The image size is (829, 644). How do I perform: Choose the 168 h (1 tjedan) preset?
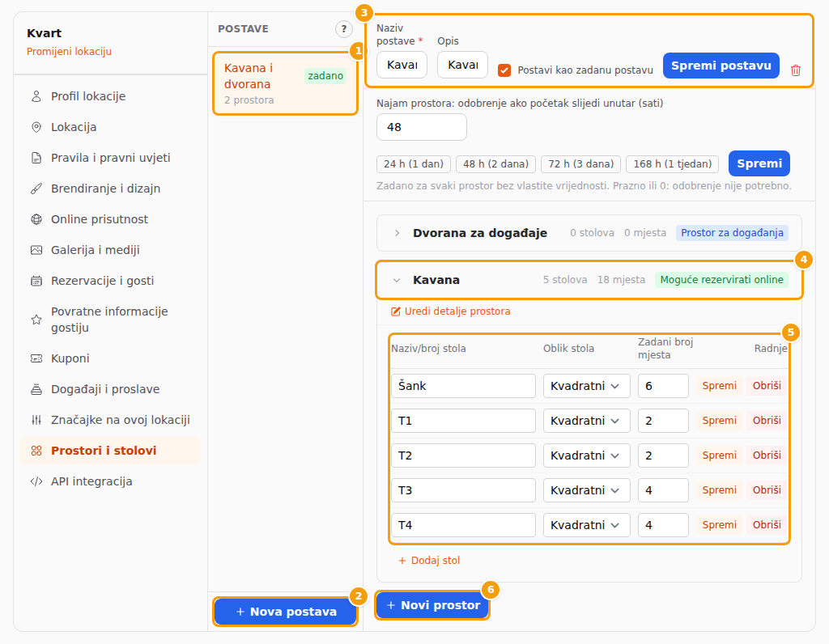[x=673, y=163]
